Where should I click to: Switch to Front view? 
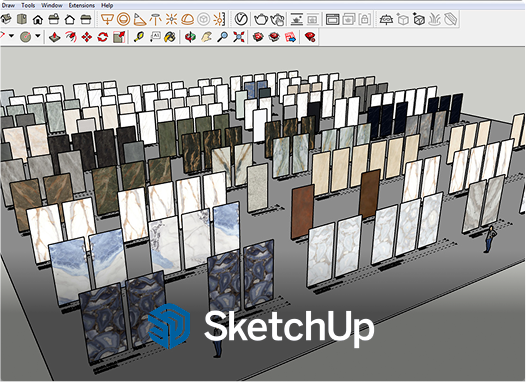38,19
